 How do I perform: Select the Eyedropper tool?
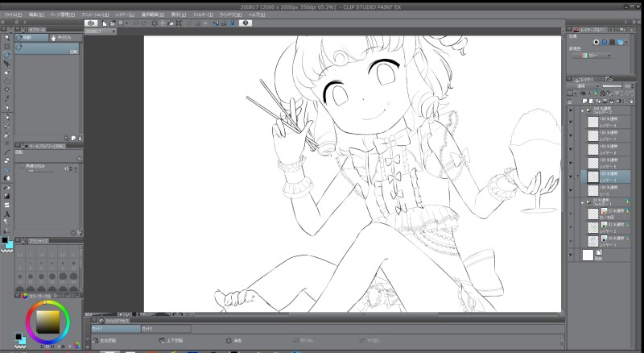coord(6,99)
